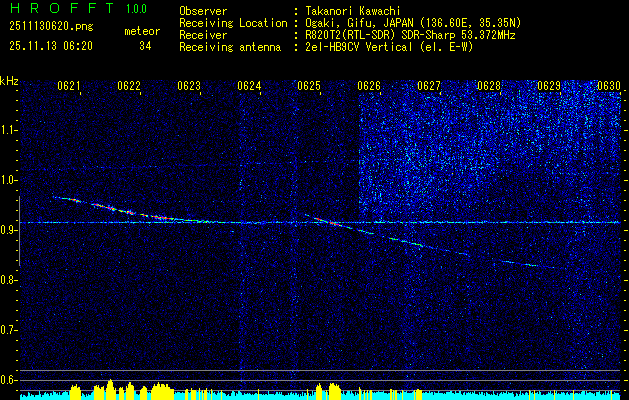This screenshot has height=400, width=629.
Task: Click the file name 2511130620.png
Action: [51, 27]
